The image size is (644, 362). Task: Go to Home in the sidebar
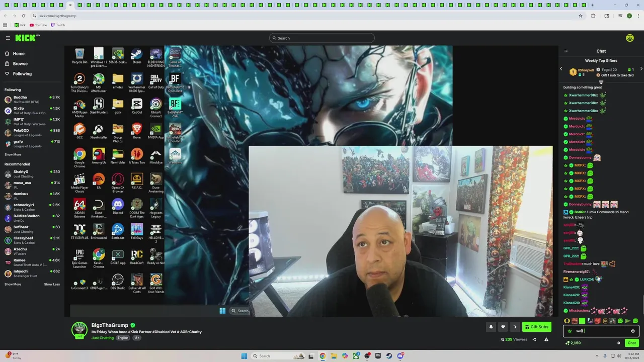click(x=32, y=54)
